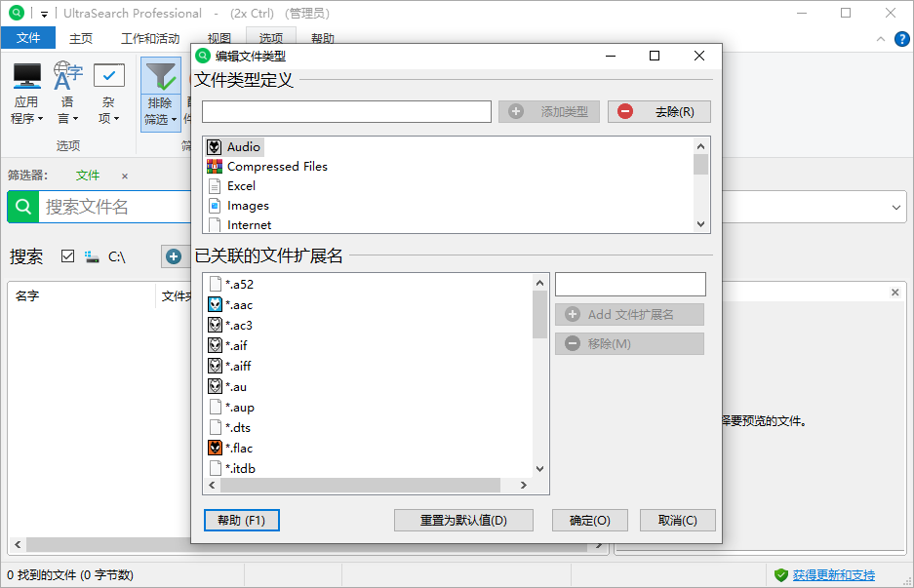Expand the quick access toolbar arrow
The image size is (914, 588).
point(42,13)
